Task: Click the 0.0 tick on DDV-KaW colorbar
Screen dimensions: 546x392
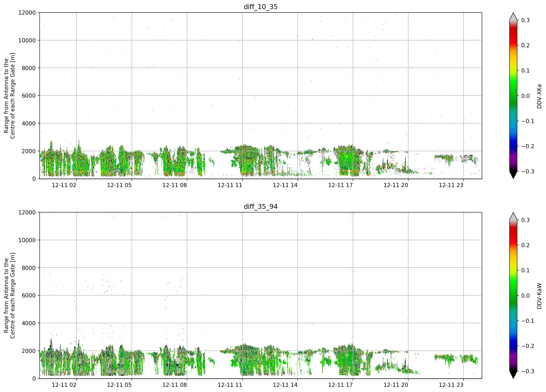Action: click(525, 296)
